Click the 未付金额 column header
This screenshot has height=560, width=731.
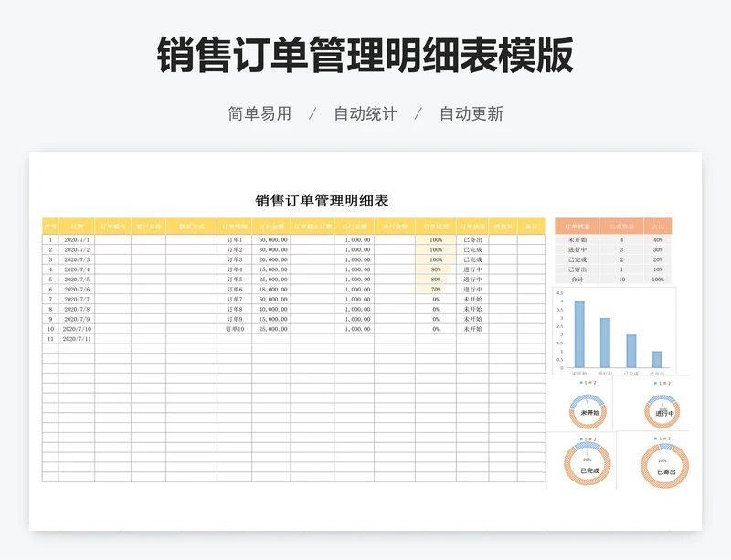click(395, 227)
